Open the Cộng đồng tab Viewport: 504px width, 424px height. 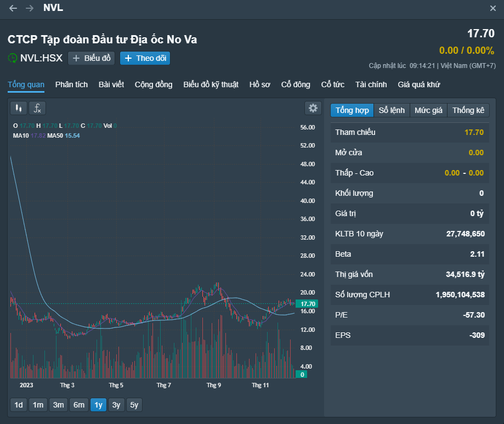[154, 84]
